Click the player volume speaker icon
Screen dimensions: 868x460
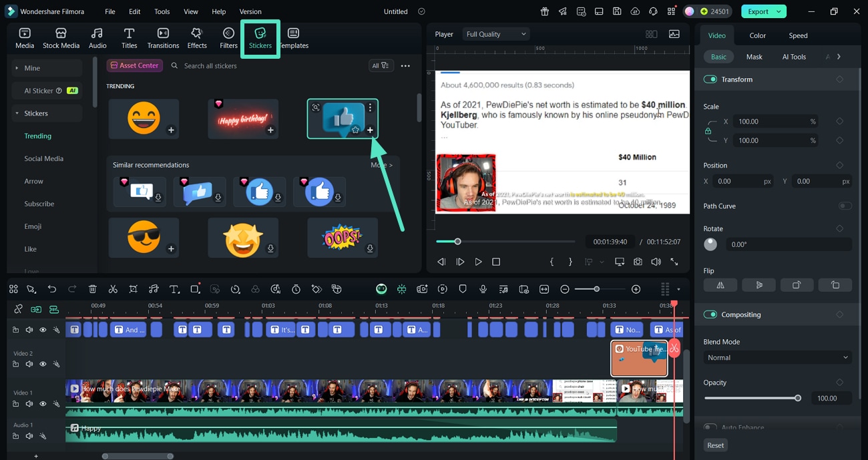[656, 262]
